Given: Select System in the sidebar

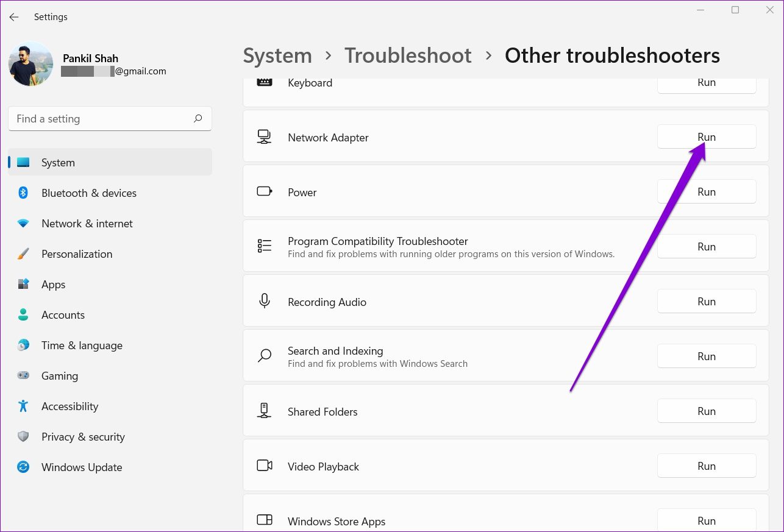Looking at the screenshot, I should tap(110, 163).
